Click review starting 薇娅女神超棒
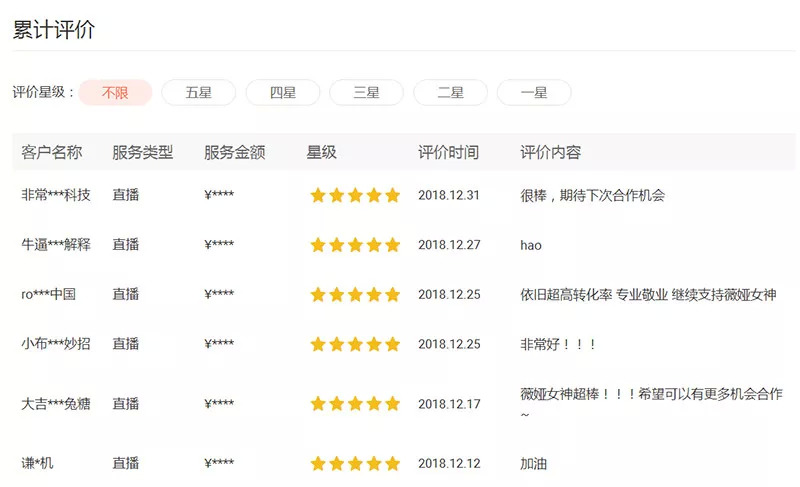This screenshot has width=800, height=487. pyautogui.click(x=651, y=403)
